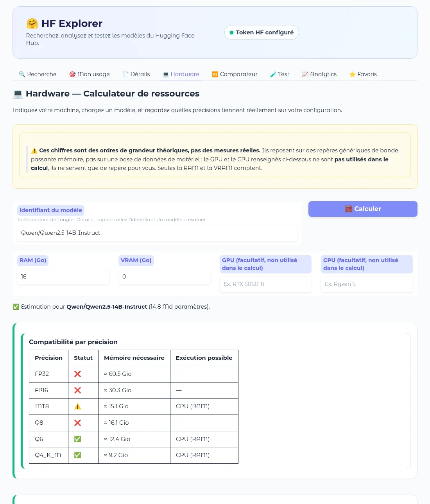Click the green check beside Estimation text

tap(16, 307)
